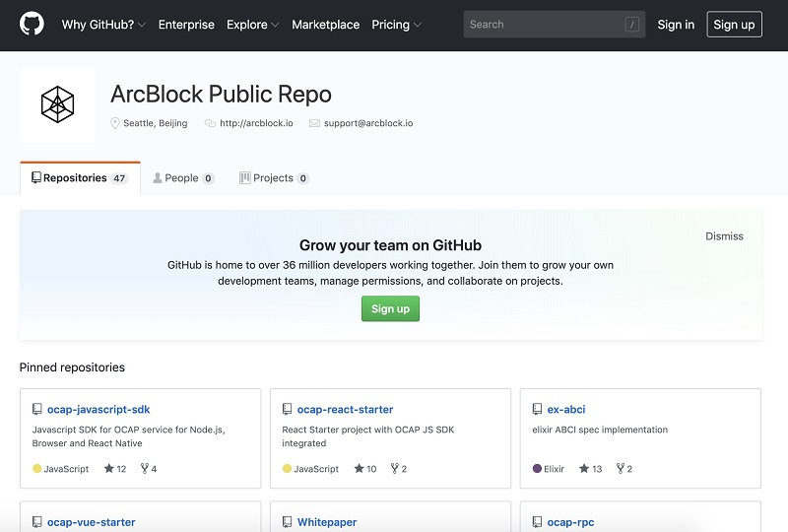Click the yellow JavaScript color dot on ocap-react-starter
Image resolution: width=788 pixels, height=532 pixels.
tap(287, 469)
